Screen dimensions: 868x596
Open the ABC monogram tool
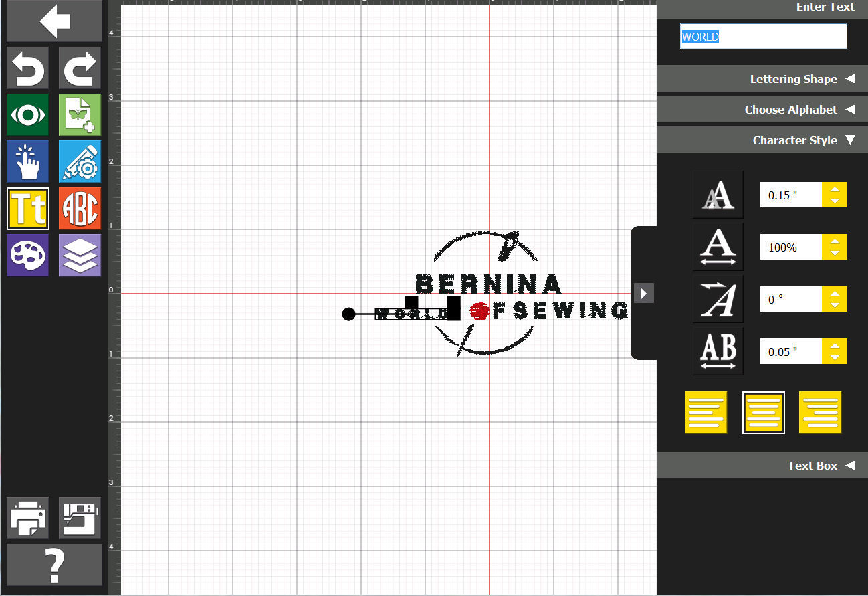(80, 209)
